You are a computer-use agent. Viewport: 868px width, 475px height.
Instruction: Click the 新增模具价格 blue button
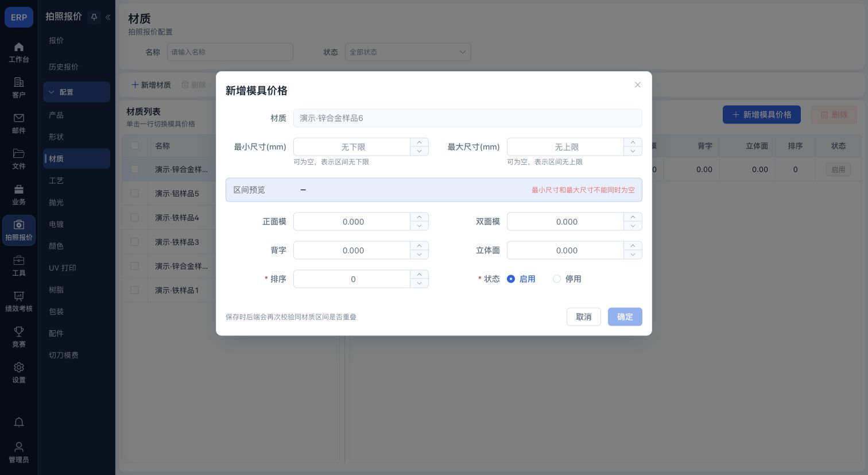point(762,115)
